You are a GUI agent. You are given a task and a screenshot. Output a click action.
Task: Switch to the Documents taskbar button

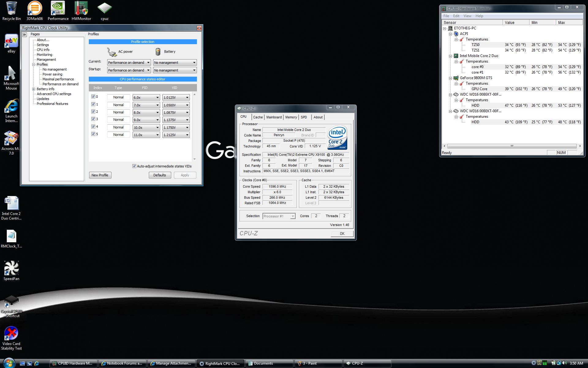pos(269,363)
